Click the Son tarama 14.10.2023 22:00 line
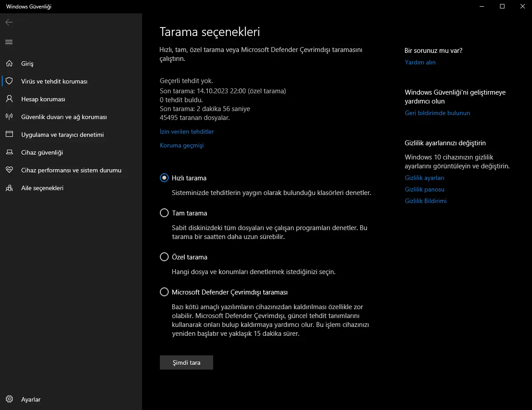 point(223,91)
